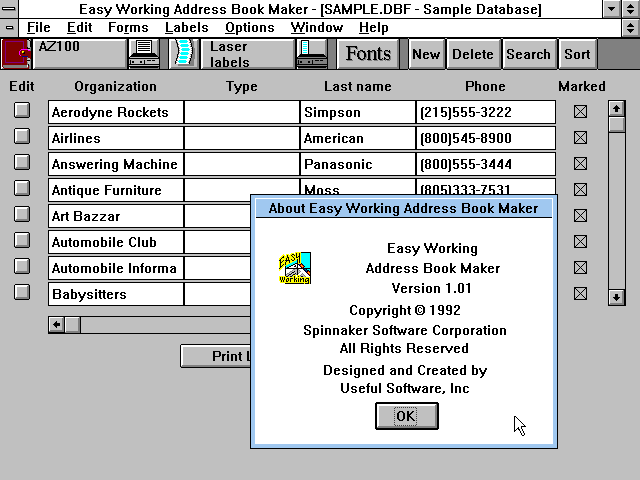
Task: Tick the Edit box for Automobile Informa
Action: coord(22,266)
